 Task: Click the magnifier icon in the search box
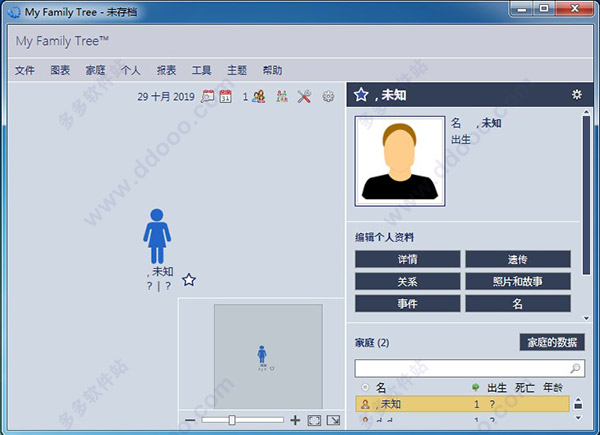pyautogui.click(x=575, y=368)
